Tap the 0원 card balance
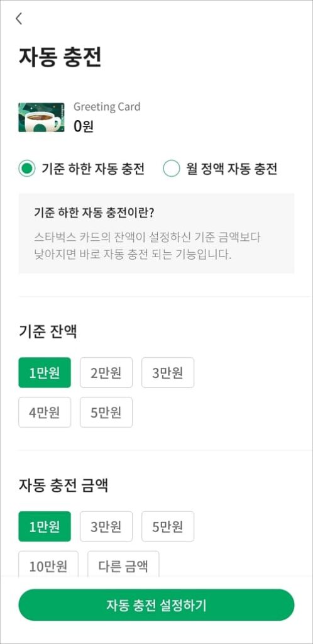 84,127
